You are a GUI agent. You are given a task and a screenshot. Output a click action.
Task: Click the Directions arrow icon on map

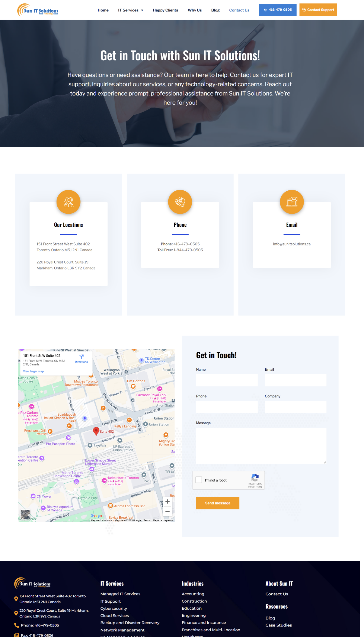(x=81, y=357)
